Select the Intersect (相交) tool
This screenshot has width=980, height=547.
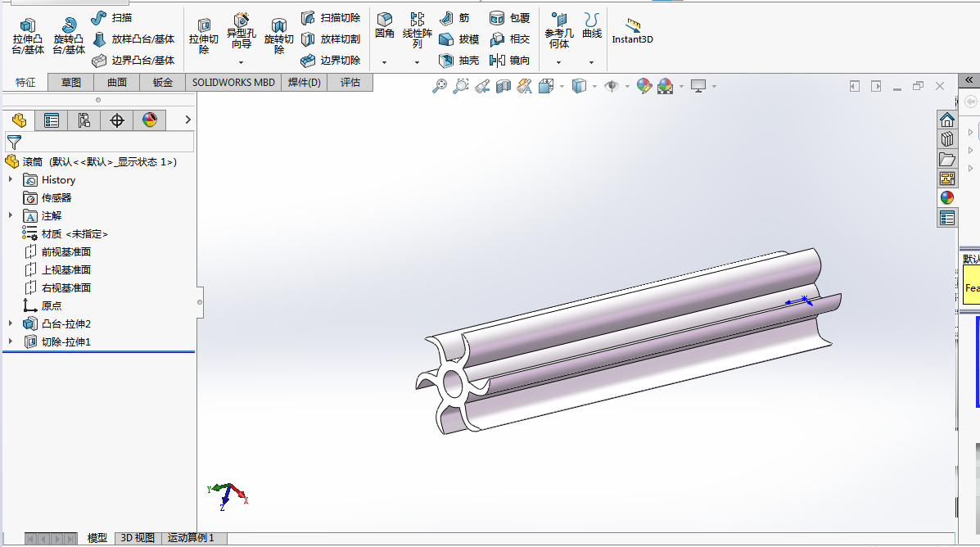tap(509, 39)
